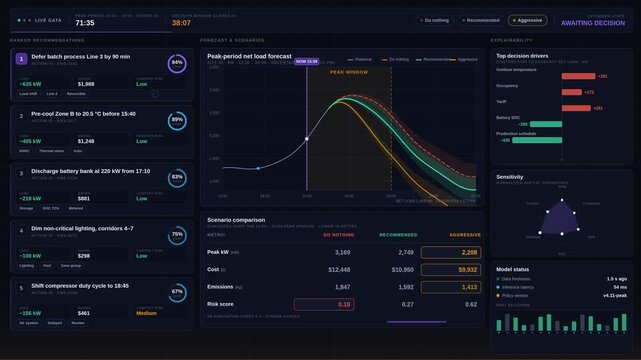Toggle Do nothing series in chart legend
Viewport: 641px width, 360px height.
(x=395, y=60)
